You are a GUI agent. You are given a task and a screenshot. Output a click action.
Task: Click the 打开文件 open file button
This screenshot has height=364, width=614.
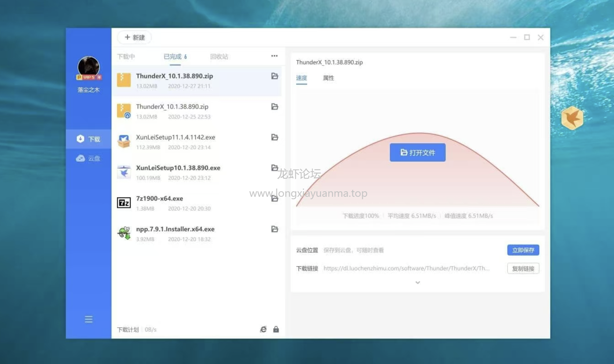tap(417, 152)
